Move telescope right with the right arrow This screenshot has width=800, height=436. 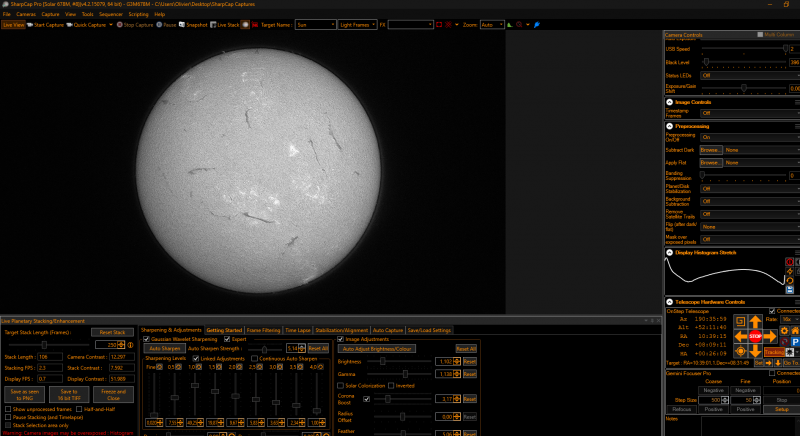[x=770, y=337]
